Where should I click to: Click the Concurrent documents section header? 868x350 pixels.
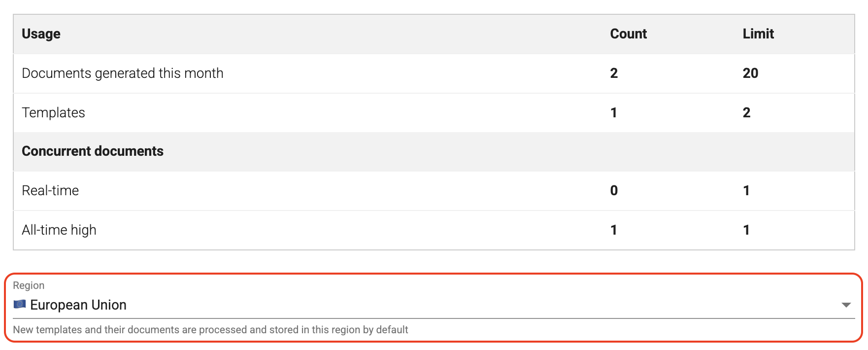[92, 151]
